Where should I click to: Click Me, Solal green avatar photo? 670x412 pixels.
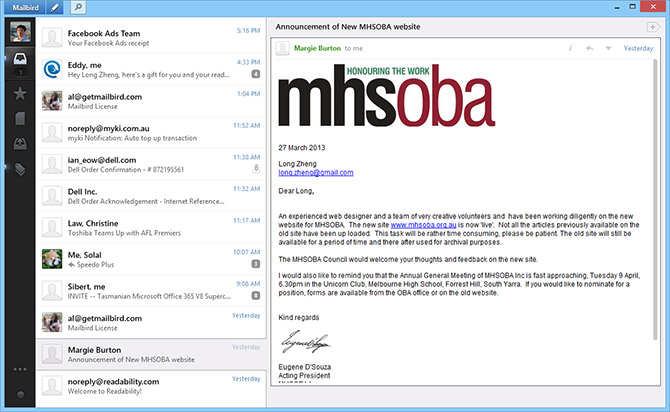point(52,259)
